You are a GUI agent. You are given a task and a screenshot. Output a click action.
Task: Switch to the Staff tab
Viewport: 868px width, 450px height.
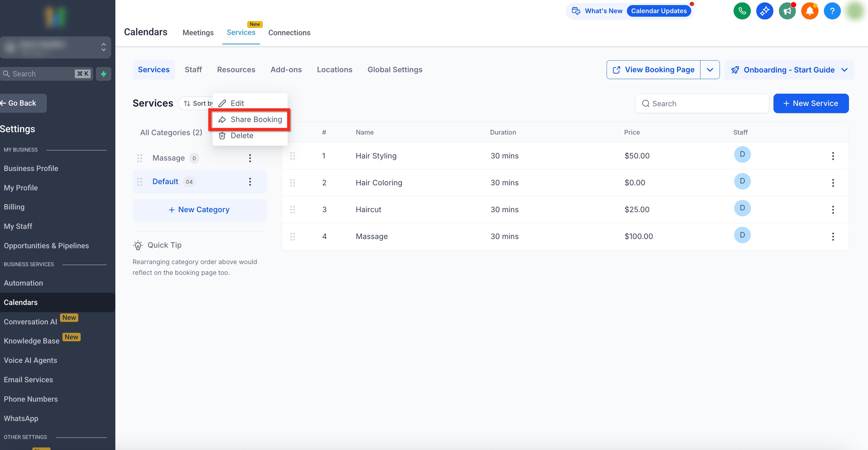click(193, 70)
